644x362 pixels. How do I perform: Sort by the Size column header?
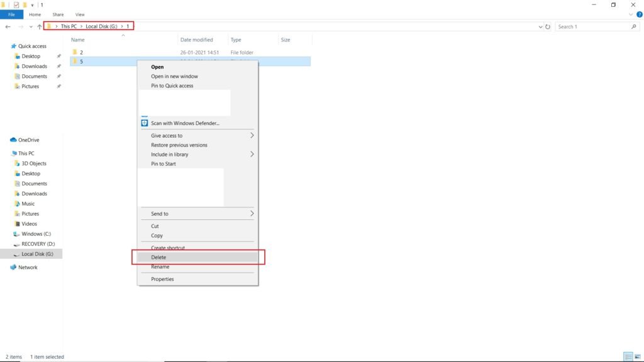pos(286,40)
